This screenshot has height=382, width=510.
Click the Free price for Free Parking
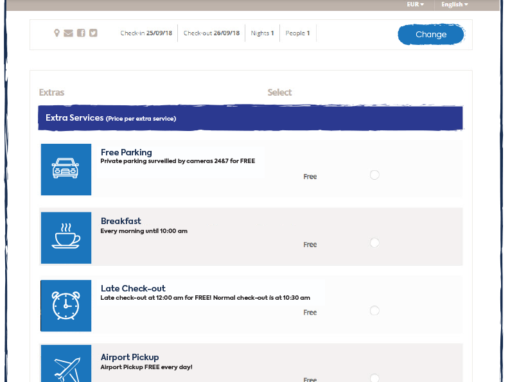click(310, 177)
